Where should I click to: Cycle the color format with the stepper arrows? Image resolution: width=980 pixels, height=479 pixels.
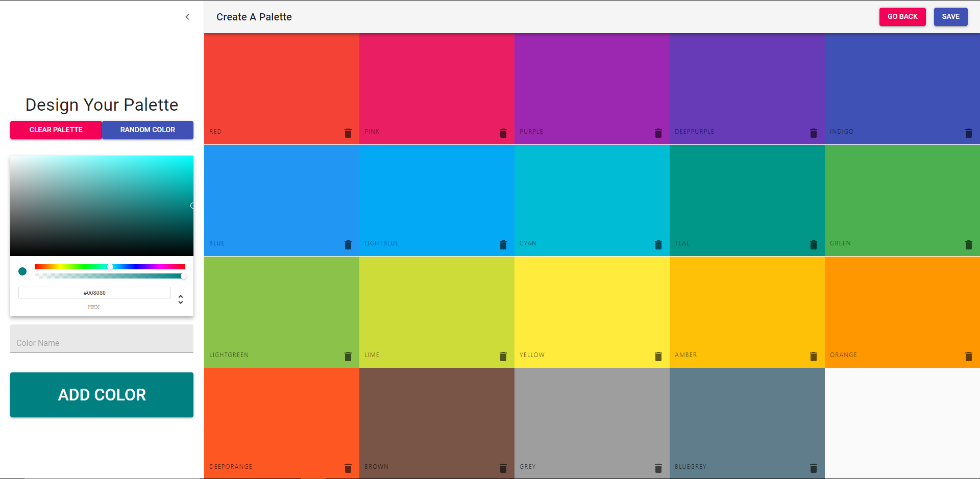point(181,299)
